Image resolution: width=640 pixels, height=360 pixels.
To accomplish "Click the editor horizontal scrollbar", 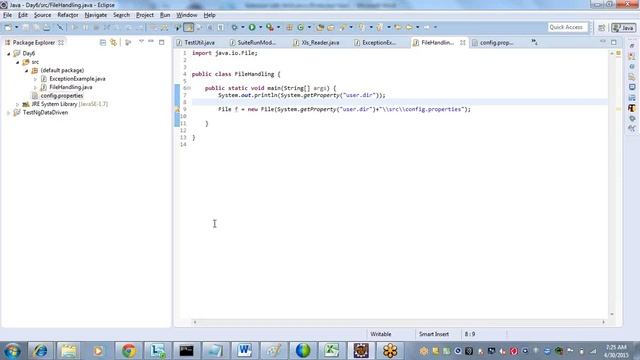I will click(x=399, y=322).
